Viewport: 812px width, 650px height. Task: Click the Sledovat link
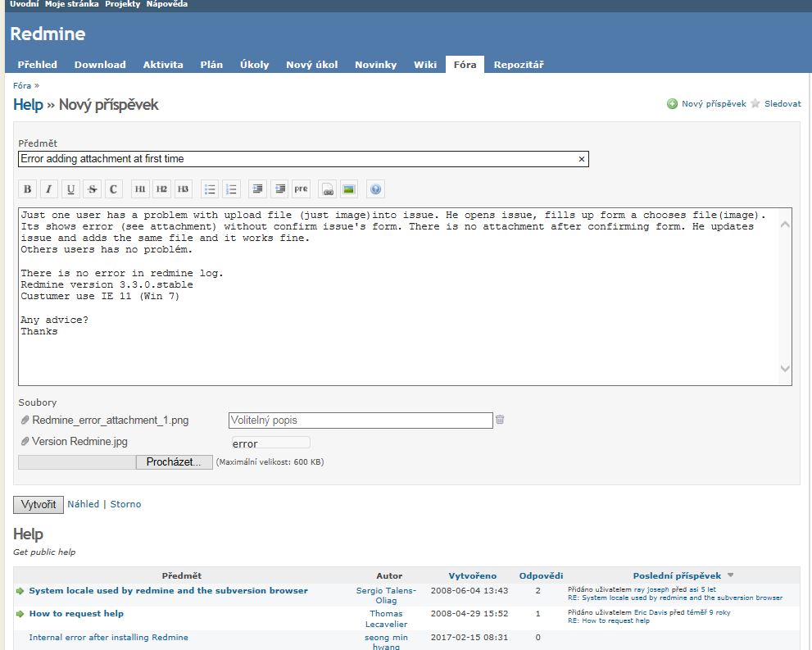point(783,103)
